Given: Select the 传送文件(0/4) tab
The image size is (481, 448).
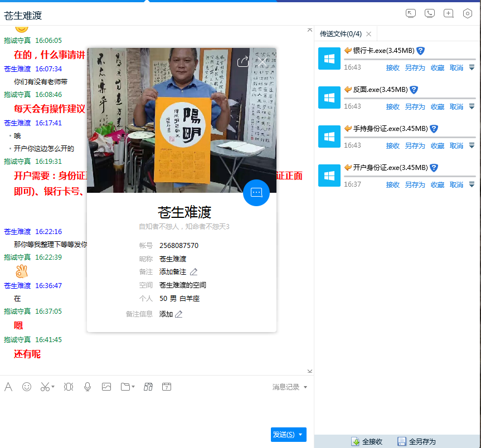Looking at the screenshot, I should click(x=341, y=34).
